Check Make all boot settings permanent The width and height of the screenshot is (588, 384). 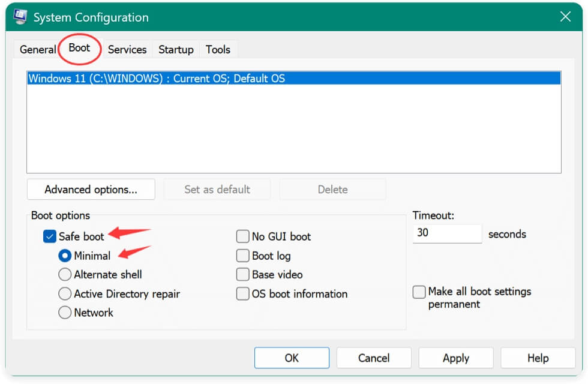[x=419, y=292]
